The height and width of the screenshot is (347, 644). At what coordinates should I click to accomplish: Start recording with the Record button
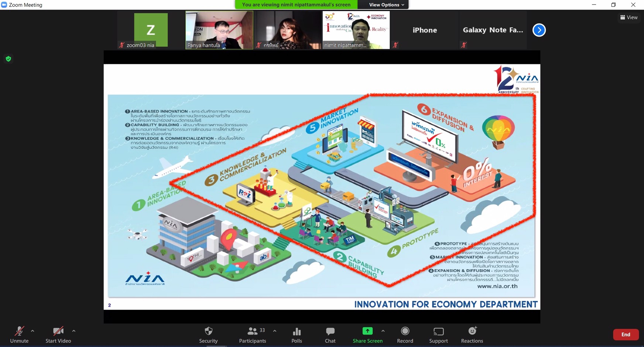coord(405,334)
